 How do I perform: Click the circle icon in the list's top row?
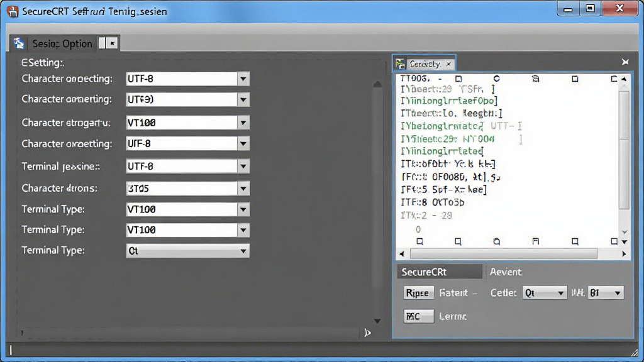[x=497, y=79]
